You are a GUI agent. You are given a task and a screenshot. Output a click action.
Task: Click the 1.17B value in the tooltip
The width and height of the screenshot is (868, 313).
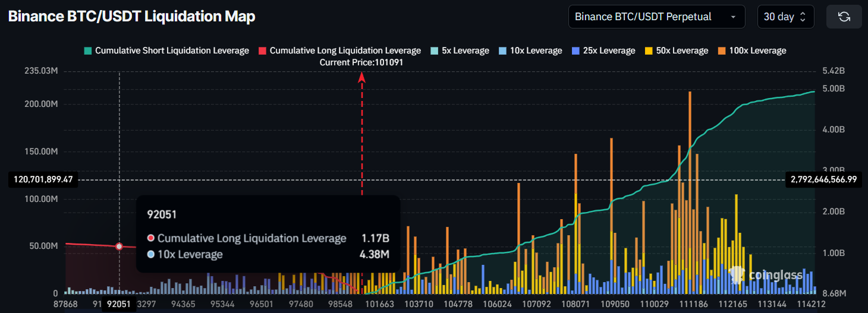click(x=375, y=238)
